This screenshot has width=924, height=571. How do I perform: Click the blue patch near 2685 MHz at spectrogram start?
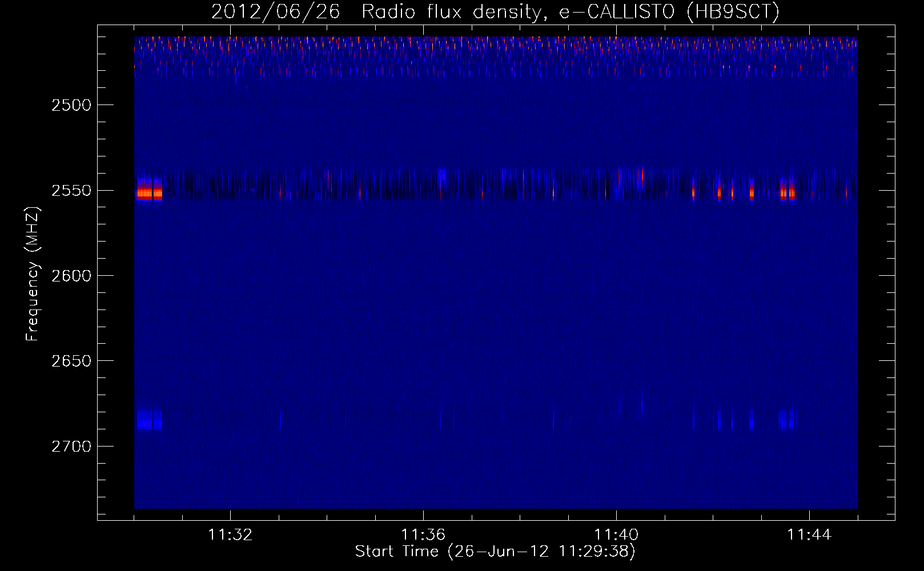point(149,419)
